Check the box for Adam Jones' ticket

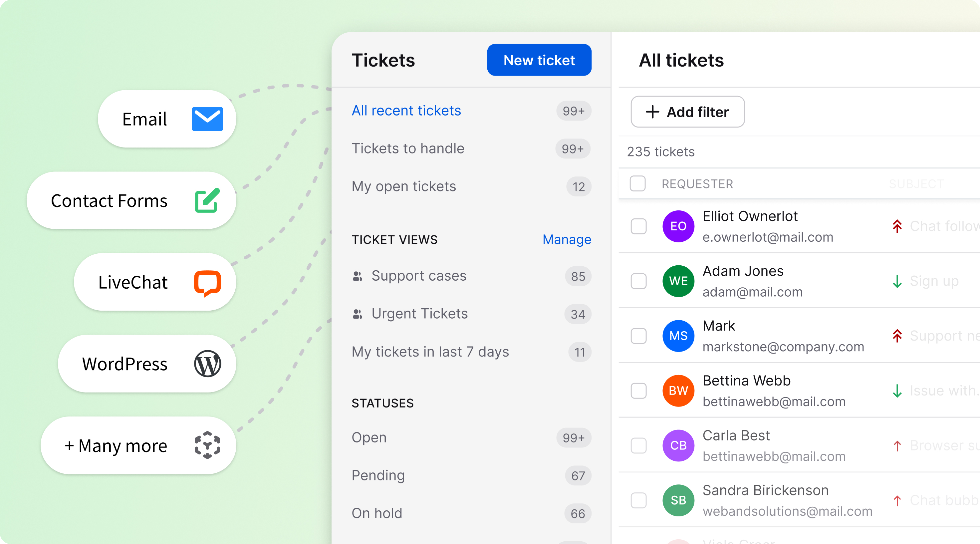pyautogui.click(x=639, y=281)
